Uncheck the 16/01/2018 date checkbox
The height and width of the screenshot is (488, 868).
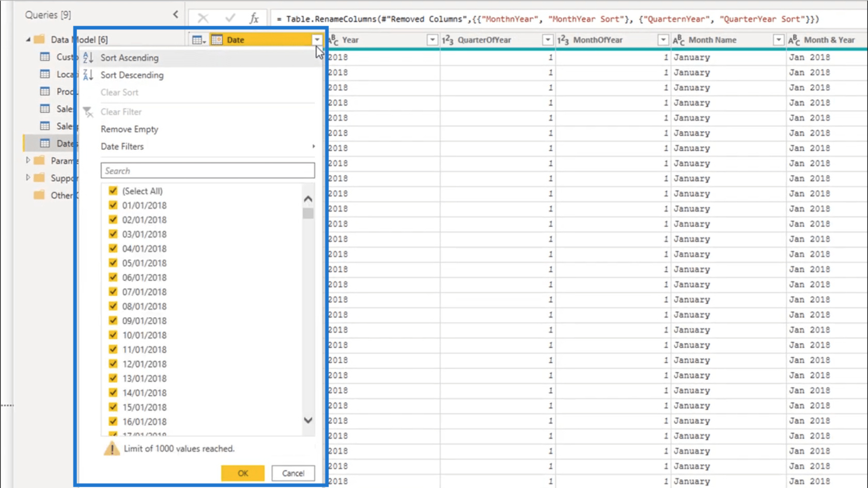113,421
